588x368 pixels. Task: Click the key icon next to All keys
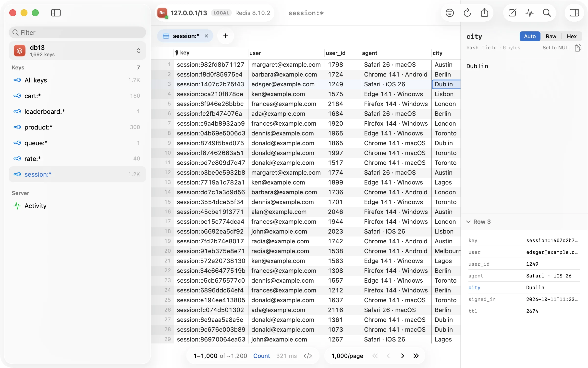point(17,80)
